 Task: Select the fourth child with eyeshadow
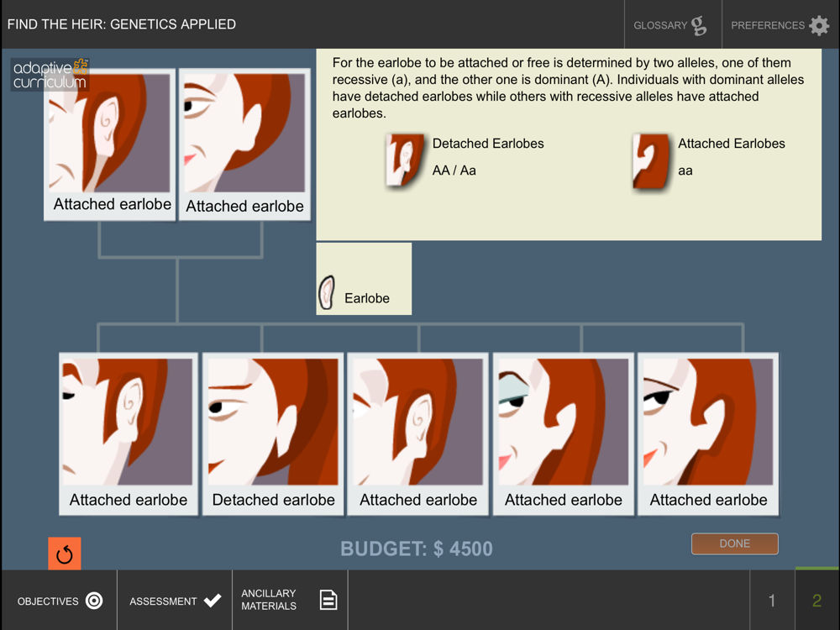click(x=563, y=434)
